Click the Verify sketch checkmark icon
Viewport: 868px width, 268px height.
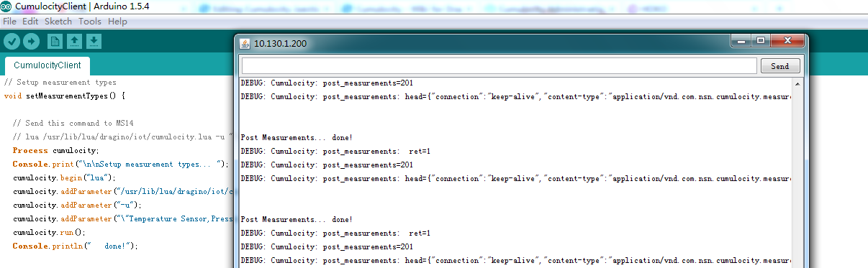pyautogui.click(x=12, y=42)
